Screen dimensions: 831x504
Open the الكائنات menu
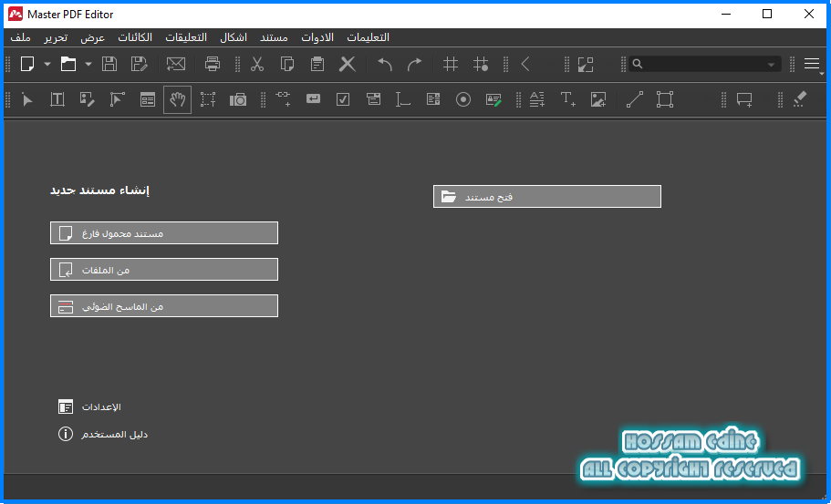pyautogui.click(x=135, y=37)
